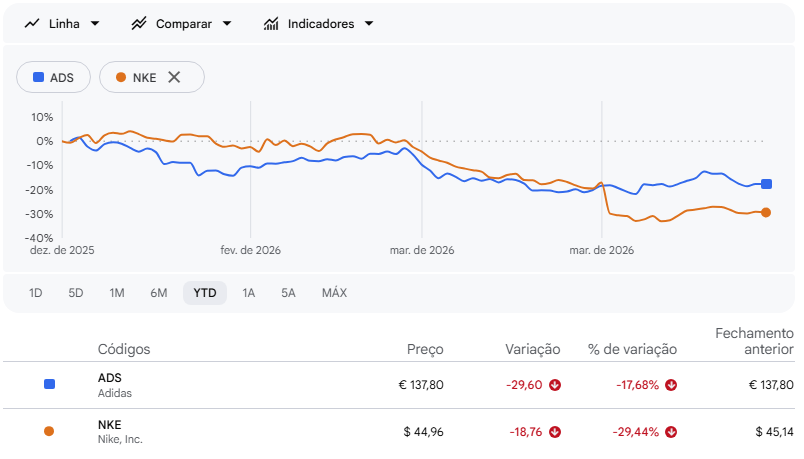Click red down-arrow icon next to -29,60
This screenshot has height=459, width=804.
click(x=555, y=385)
